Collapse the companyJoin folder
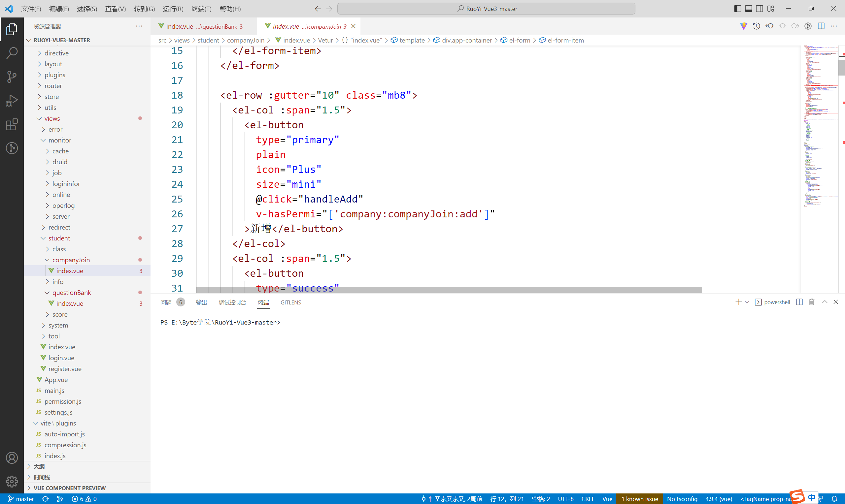Image resolution: width=845 pixels, height=504 pixels. (x=87, y=260)
